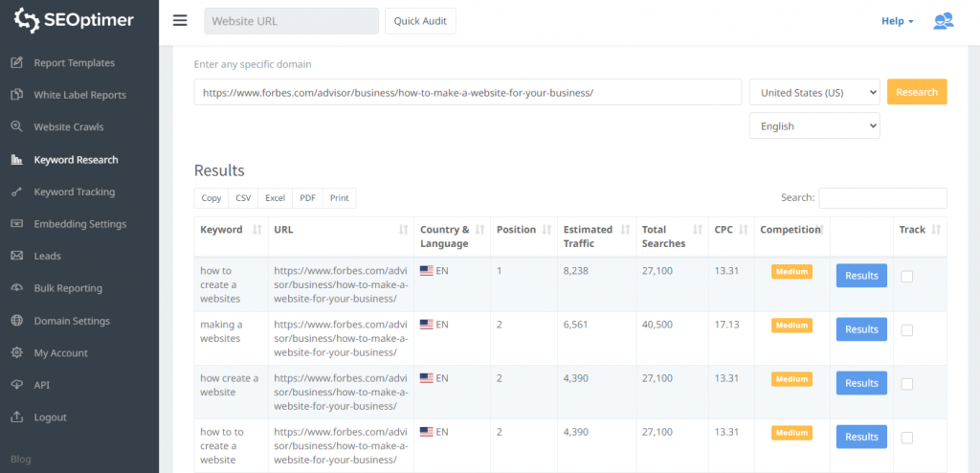Export results with the CSV button
This screenshot has width=980, height=473.
click(x=243, y=198)
